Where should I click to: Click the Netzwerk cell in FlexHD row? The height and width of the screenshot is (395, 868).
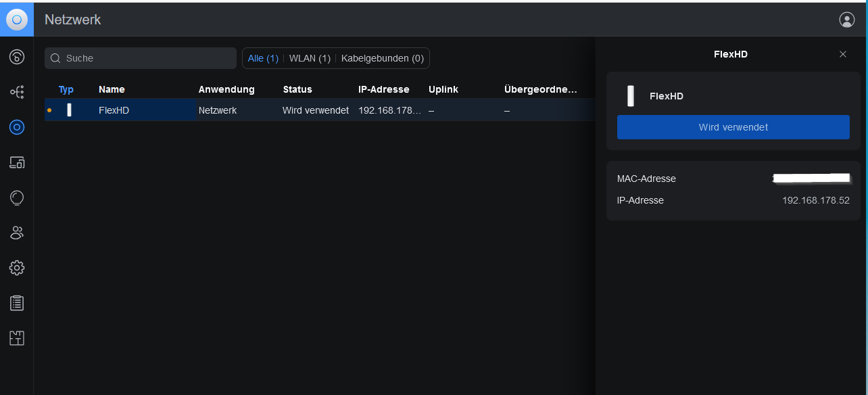coord(218,110)
